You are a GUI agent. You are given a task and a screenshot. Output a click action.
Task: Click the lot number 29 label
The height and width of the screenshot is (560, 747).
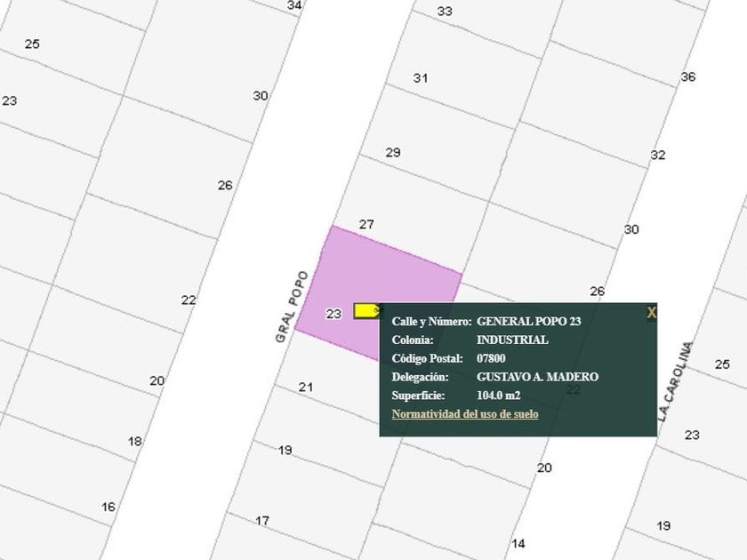pos(393,152)
